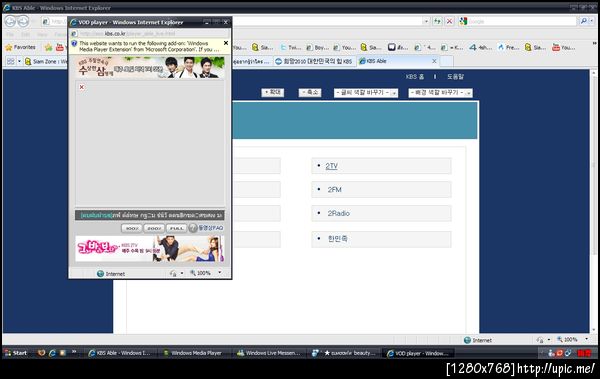Open the search provider options arrow
This screenshot has height=379, width=600.
(593, 21)
